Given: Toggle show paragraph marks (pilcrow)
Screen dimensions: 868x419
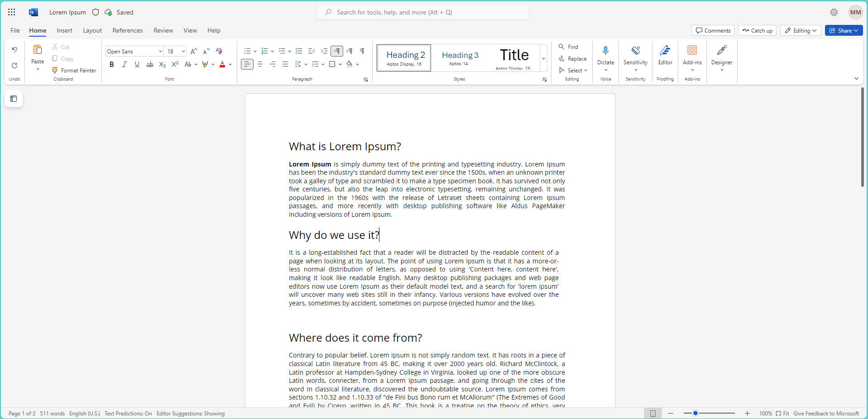Looking at the screenshot, I should click(x=362, y=51).
